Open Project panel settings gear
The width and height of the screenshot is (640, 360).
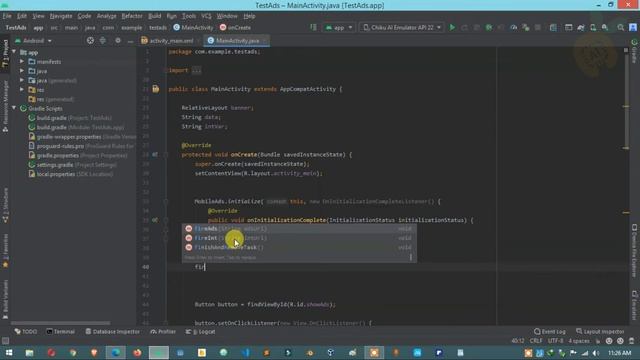(x=118, y=40)
